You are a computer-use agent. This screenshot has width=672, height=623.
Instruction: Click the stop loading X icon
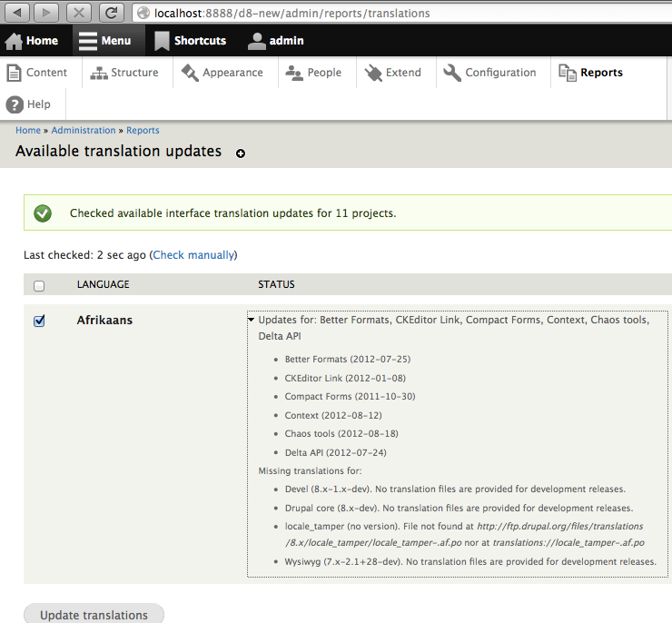pos(79,13)
